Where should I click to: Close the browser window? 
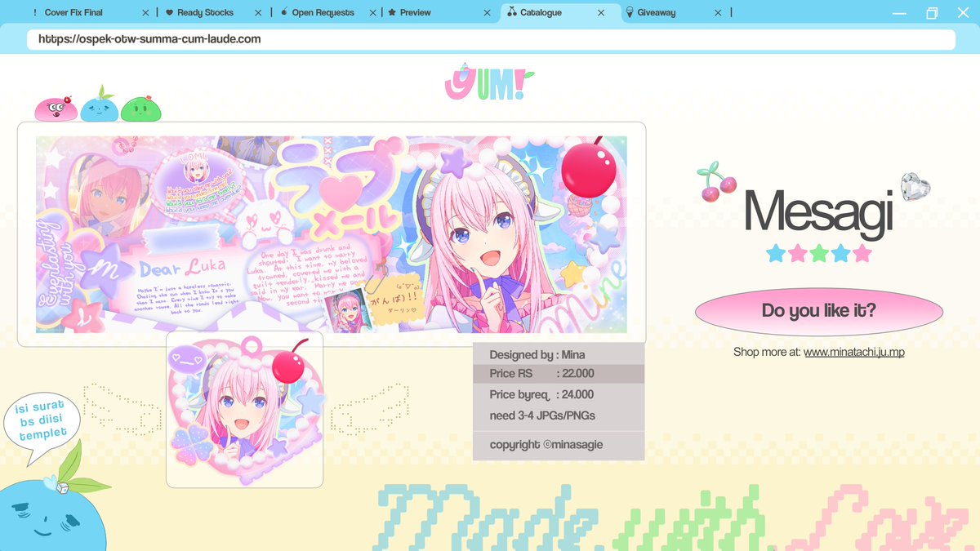coord(964,13)
